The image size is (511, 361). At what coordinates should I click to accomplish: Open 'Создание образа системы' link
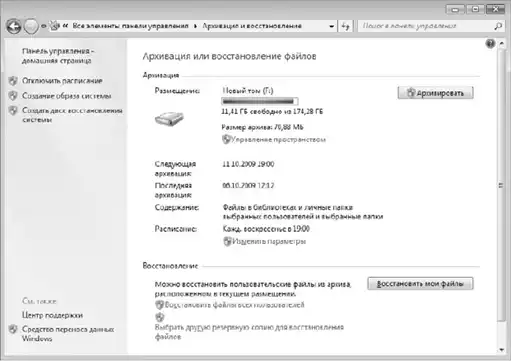click(x=67, y=96)
